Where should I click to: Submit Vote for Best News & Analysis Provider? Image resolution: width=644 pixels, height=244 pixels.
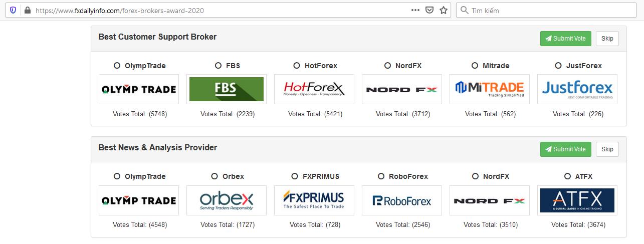point(566,149)
